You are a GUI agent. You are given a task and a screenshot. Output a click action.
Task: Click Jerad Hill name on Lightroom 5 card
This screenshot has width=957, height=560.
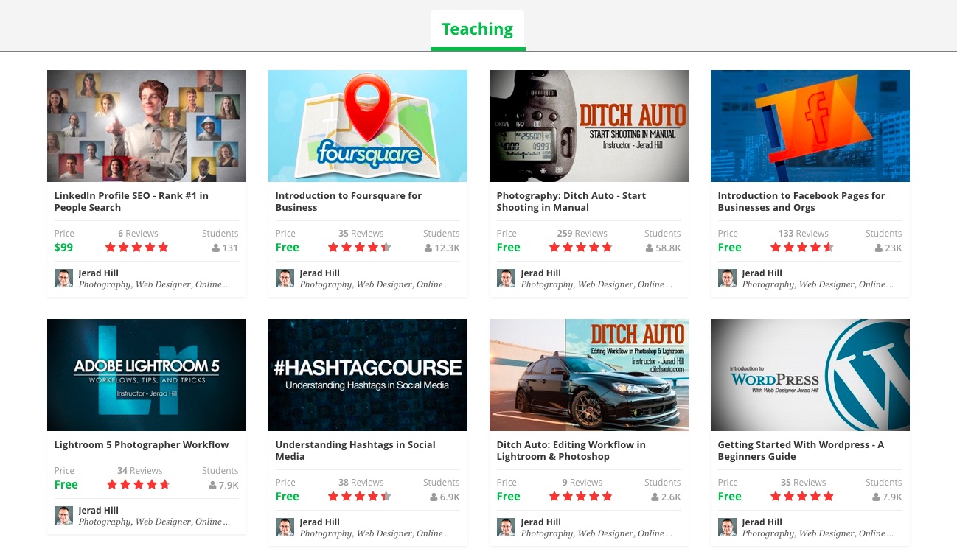click(x=99, y=511)
